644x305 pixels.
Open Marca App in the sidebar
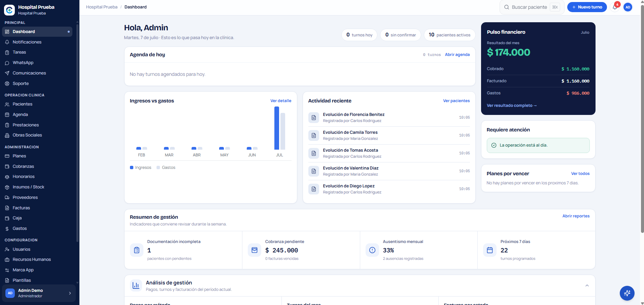click(37, 270)
